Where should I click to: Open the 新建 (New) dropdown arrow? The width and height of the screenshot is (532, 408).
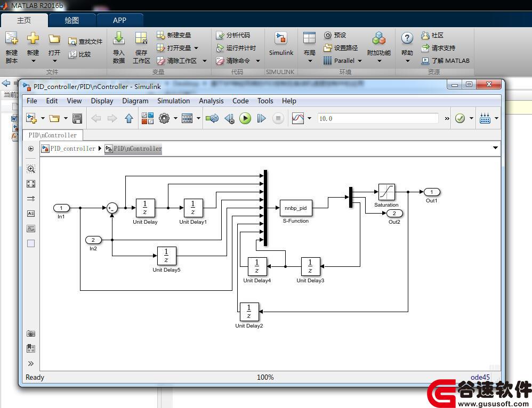point(33,61)
